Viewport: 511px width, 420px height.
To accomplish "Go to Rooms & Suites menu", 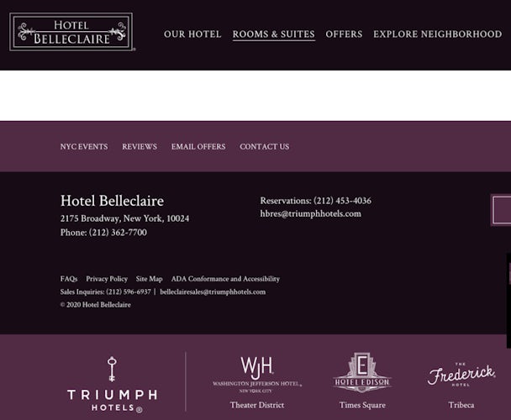I will pos(274,34).
